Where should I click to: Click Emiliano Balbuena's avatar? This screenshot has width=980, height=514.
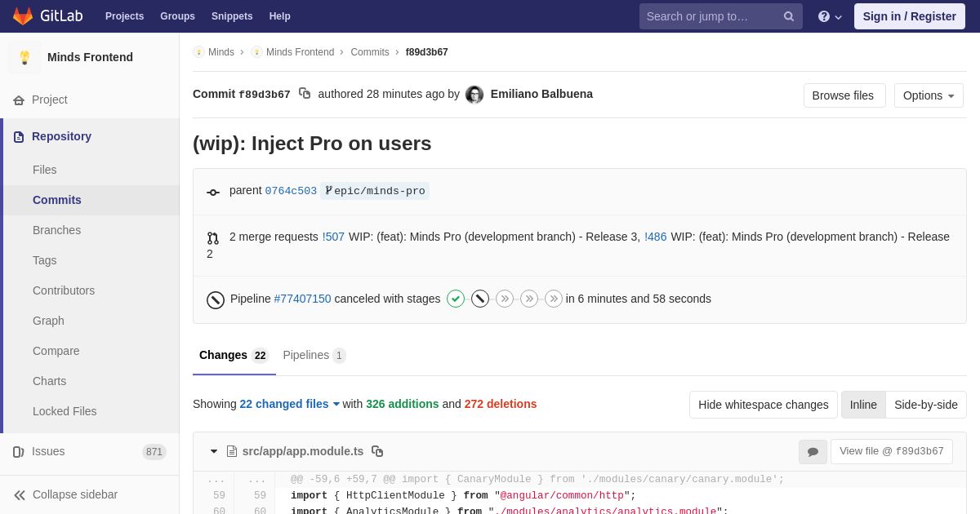pos(474,95)
